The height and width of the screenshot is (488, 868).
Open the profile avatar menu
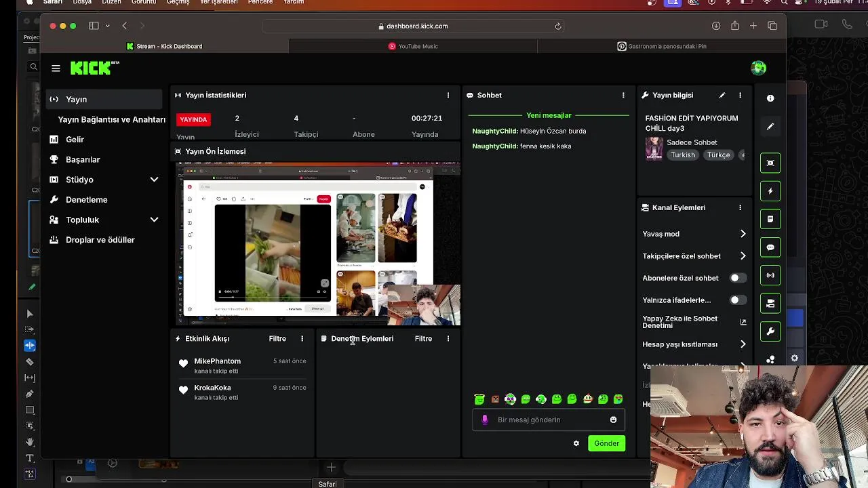[x=758, y=68]
